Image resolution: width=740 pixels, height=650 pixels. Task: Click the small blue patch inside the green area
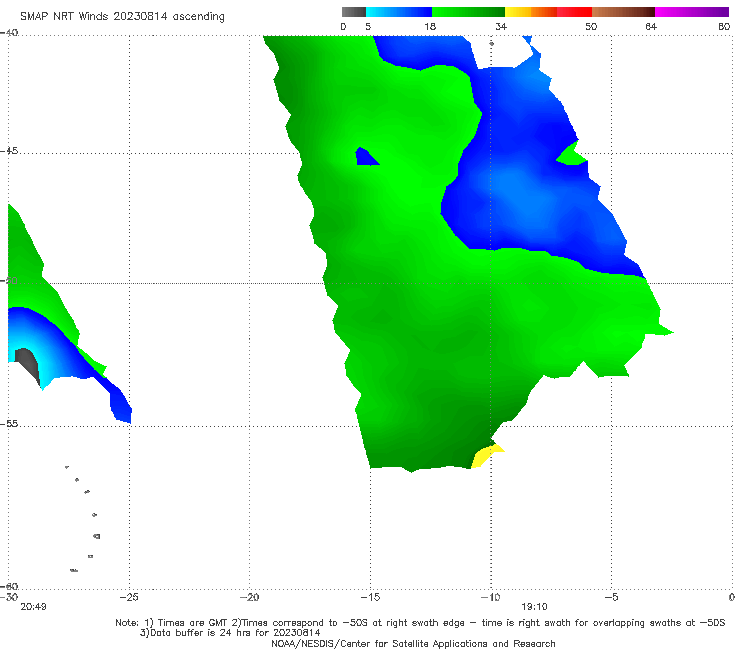coord(365,157)
